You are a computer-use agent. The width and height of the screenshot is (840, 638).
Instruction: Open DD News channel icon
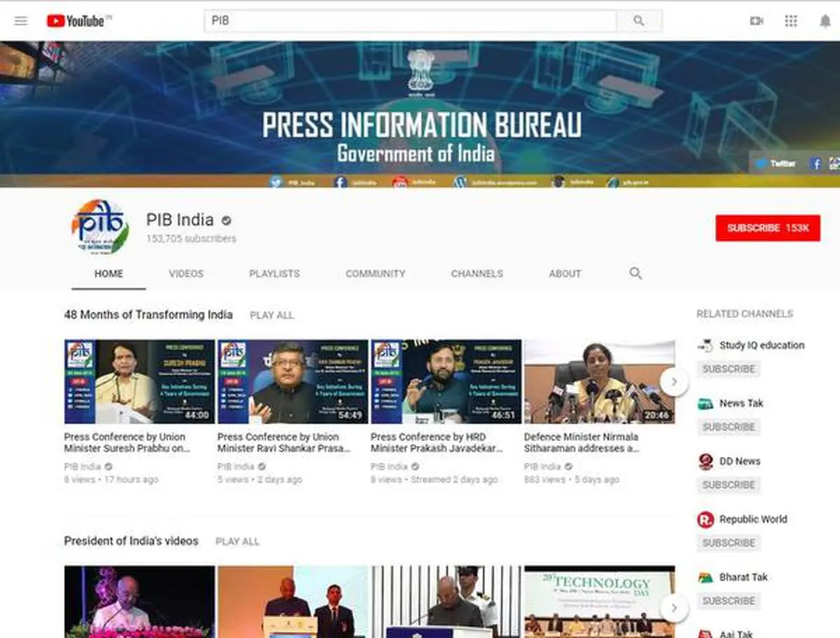point(706,462)
